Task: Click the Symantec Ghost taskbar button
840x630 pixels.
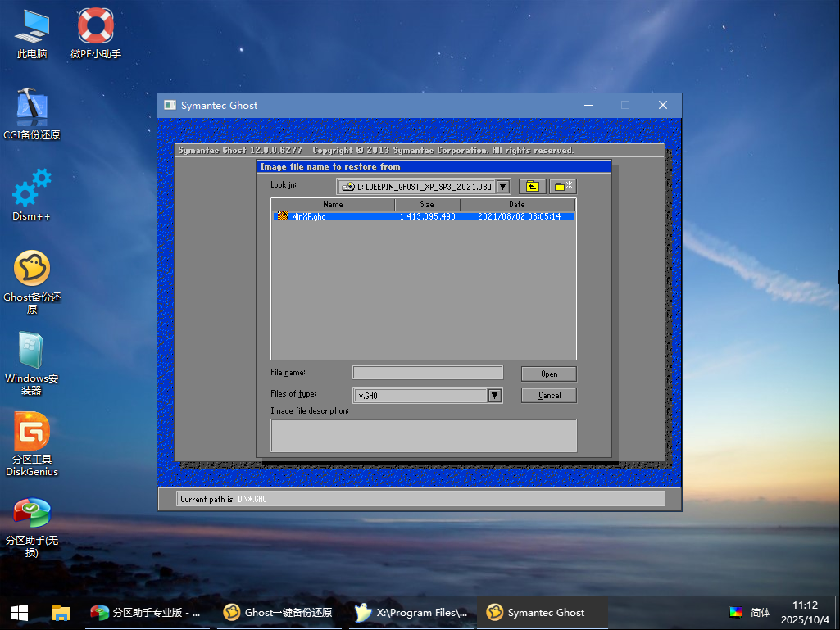Action: (x=543, y=613)
